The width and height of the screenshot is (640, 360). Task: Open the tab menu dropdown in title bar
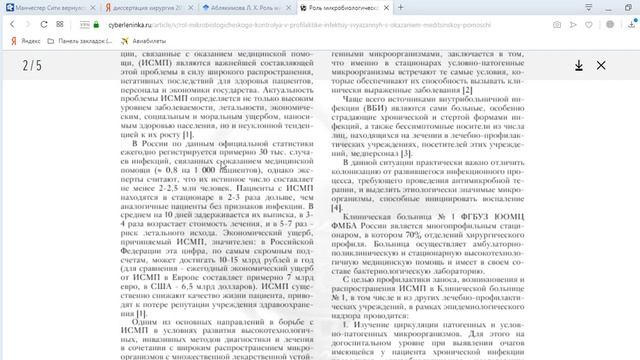coord(589,8)
